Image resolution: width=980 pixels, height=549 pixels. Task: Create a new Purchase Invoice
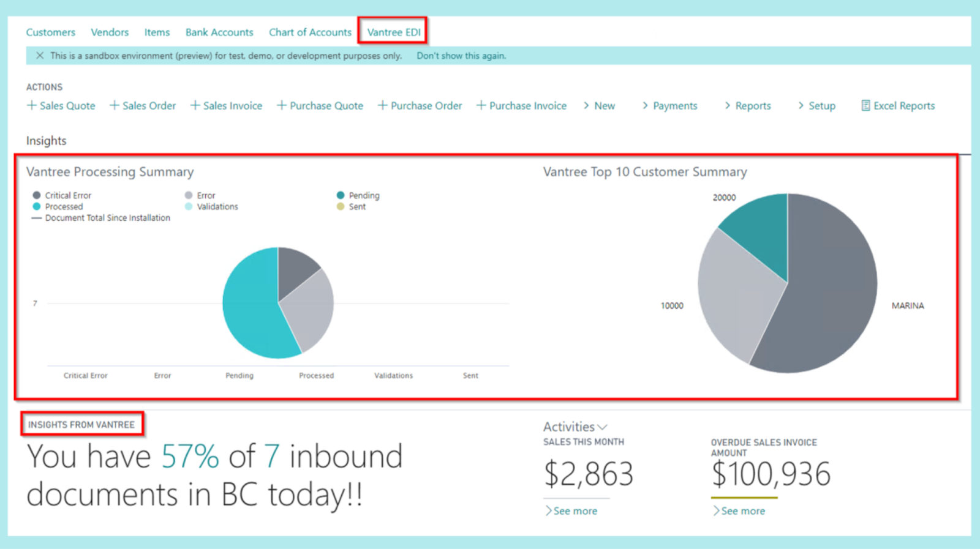click(521, 106)
